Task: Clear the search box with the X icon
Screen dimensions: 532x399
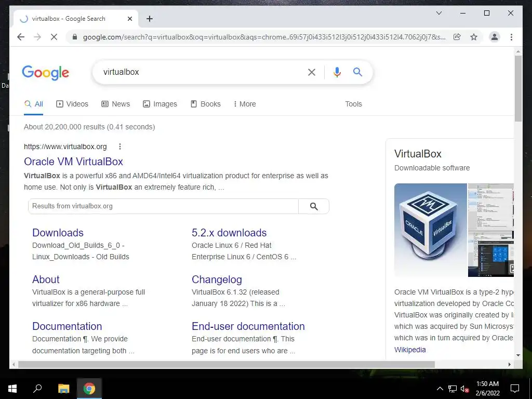Action: [312, 72]
